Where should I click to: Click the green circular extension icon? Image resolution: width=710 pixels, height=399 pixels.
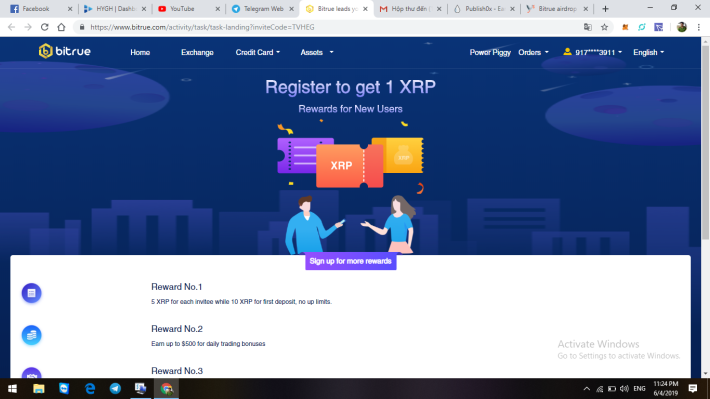pos(642,27)
